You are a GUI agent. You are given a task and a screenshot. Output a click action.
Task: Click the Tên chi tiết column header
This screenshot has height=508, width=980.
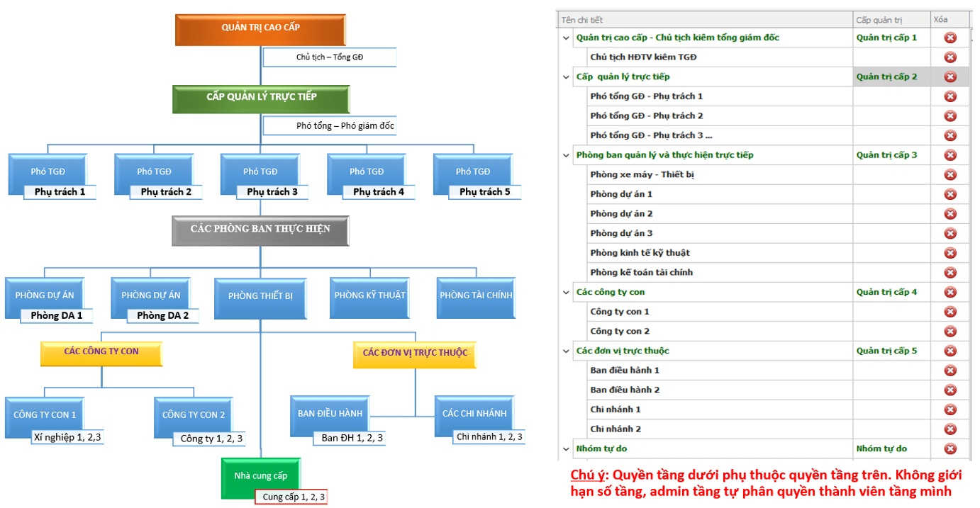[705, 20]
